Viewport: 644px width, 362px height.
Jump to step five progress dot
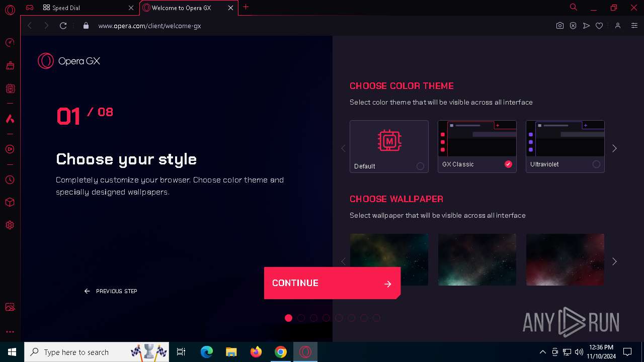339,318
